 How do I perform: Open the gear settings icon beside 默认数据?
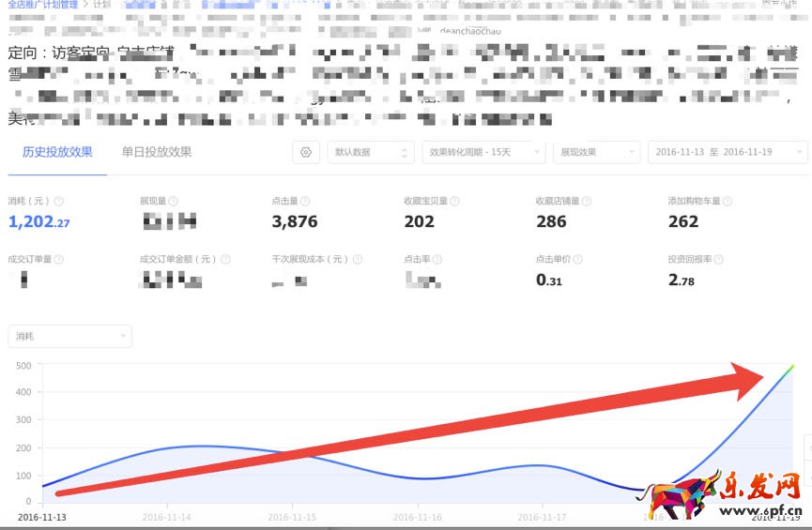305,152
